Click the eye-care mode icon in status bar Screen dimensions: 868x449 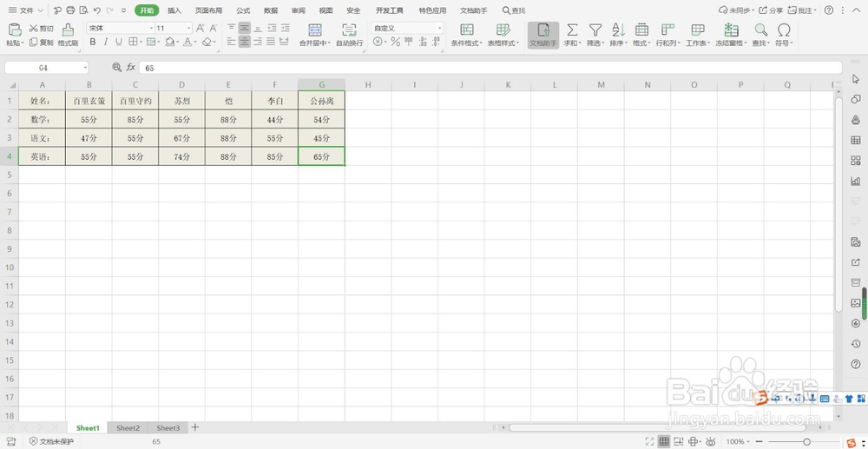[x=711, y=441]
